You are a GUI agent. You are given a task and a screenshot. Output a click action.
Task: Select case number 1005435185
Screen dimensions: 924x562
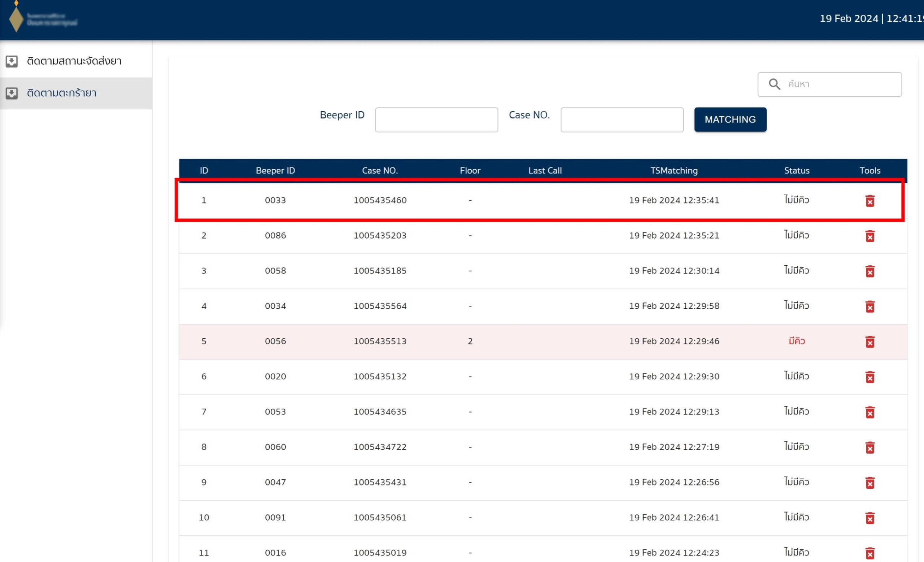(380, 271)
